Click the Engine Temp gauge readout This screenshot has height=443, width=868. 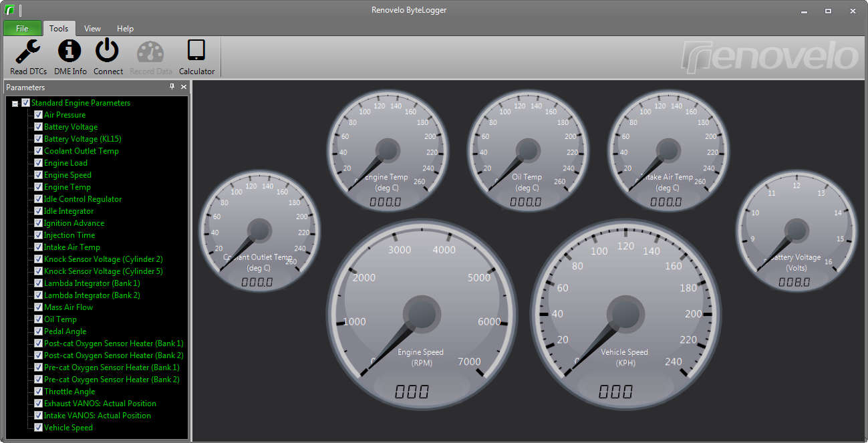coord(385,202)
